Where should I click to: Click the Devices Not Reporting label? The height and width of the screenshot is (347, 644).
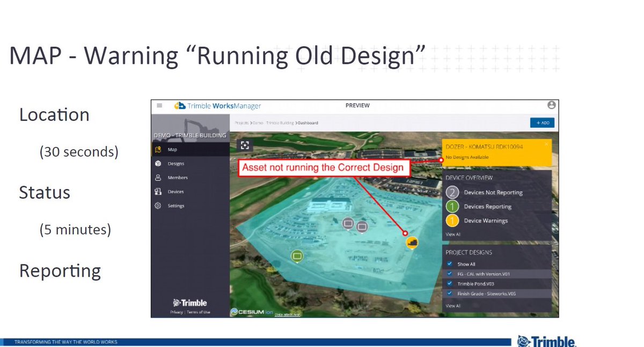[493, 193]
